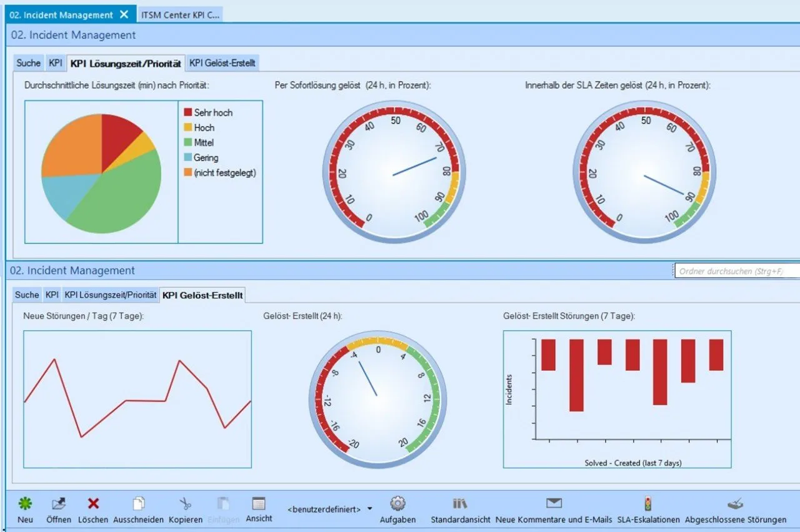
Task: Open KPI tab in upper panel
Action: point(56,62)
